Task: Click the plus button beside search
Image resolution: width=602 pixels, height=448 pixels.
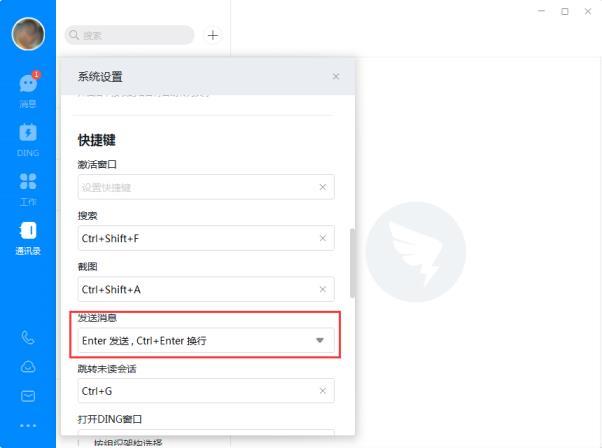Action: click(x=213, y=35)
